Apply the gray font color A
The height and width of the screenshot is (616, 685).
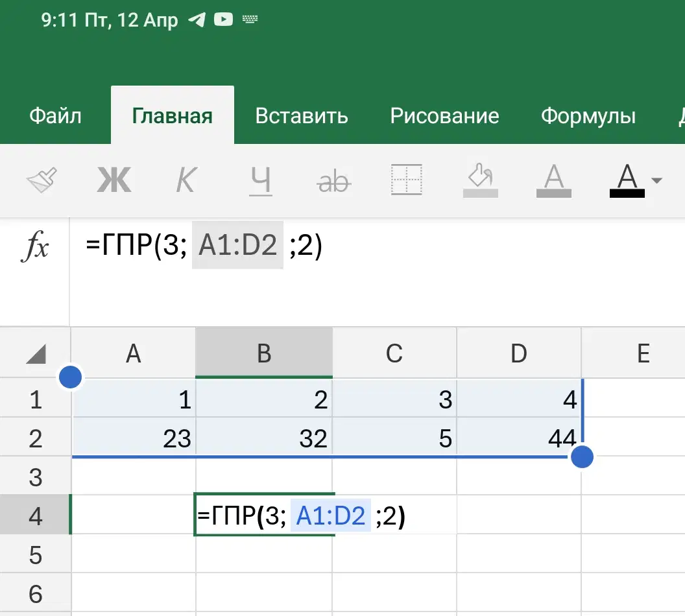[x=554, y=180]
